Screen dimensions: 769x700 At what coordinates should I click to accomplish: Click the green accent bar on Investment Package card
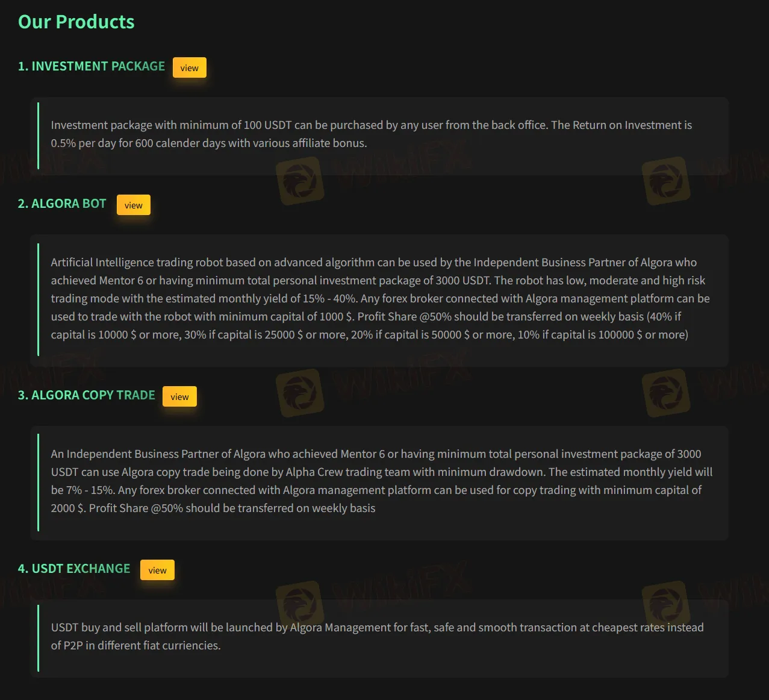click(39, 136)
